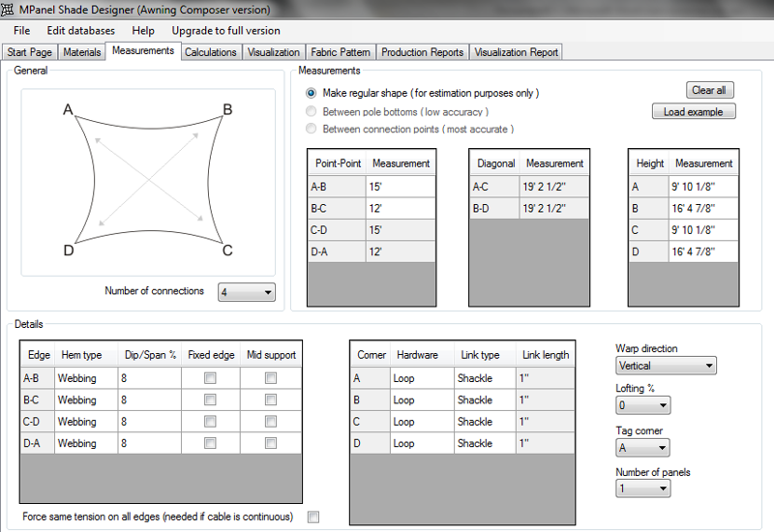Expand the Tag corner dropdown

click(x=641, y=448)
